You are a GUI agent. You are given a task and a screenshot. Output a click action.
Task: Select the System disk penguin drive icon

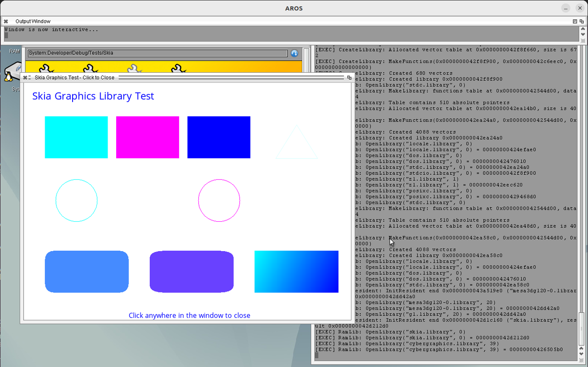(12, 71)
